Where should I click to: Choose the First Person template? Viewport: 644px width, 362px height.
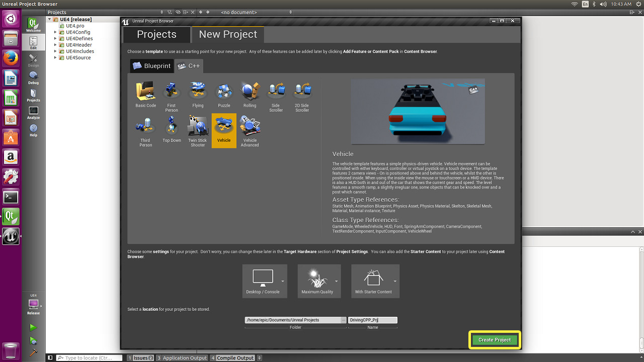coord(172,92)
